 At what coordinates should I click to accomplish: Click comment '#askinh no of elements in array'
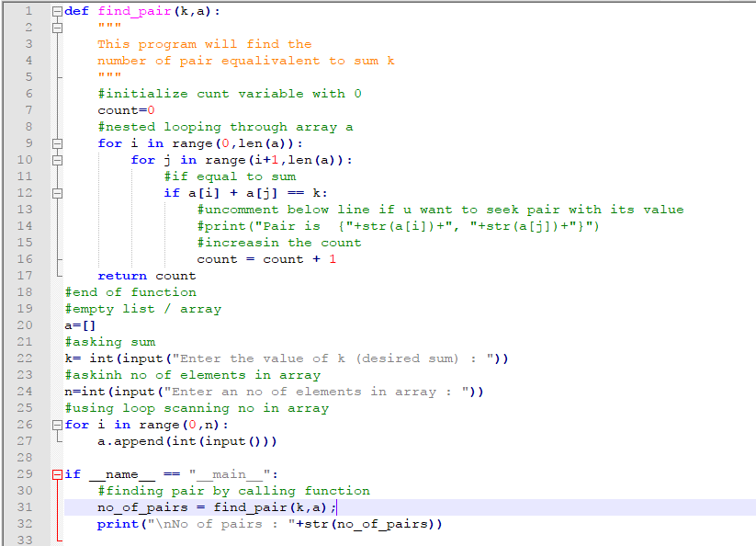pyautogui.click(x=192, y=375)
